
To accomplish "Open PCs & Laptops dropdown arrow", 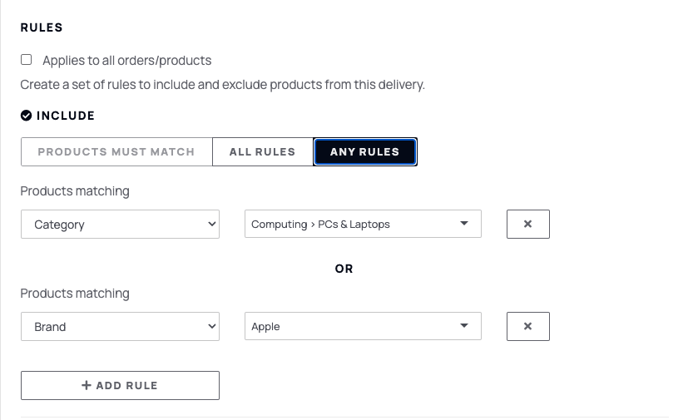I will point(464,223).
